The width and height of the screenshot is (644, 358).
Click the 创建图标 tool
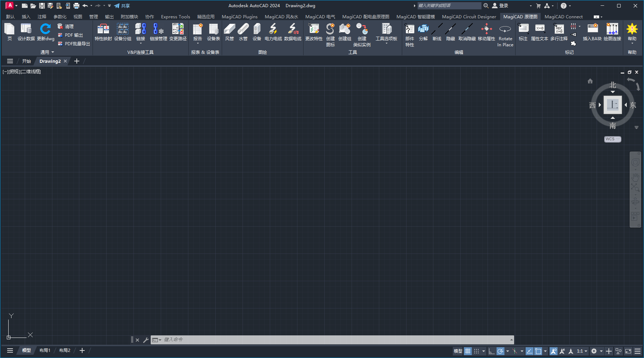click(x=330, y=35)
